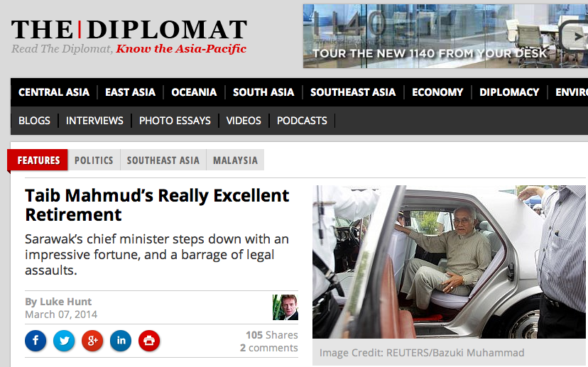588x367 pixels.
Task: Open the Podcasts section
Action: click(x=302, y=121)
